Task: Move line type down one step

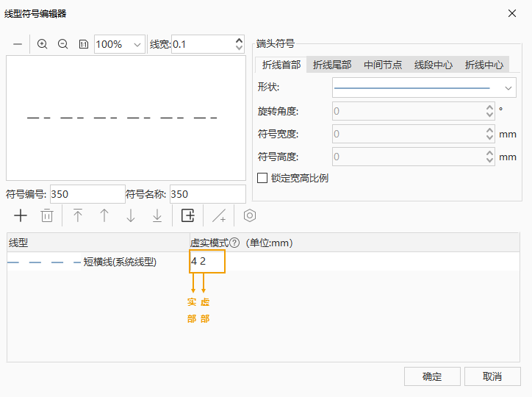Action: coord(131,215)
